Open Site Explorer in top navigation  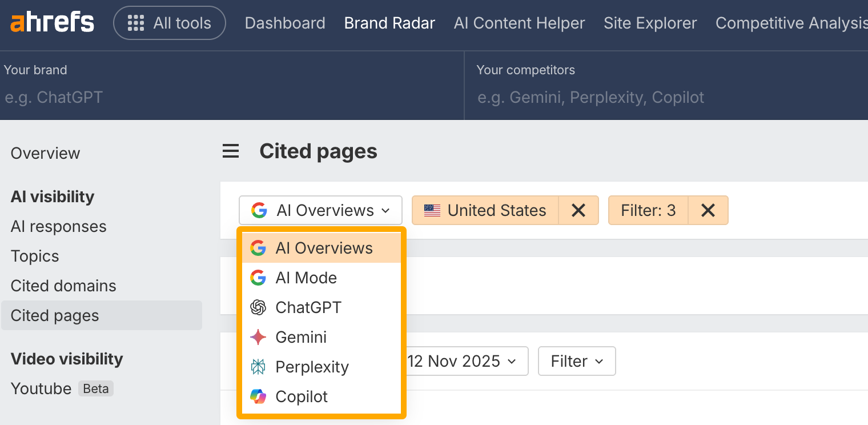tap(650, 23)
